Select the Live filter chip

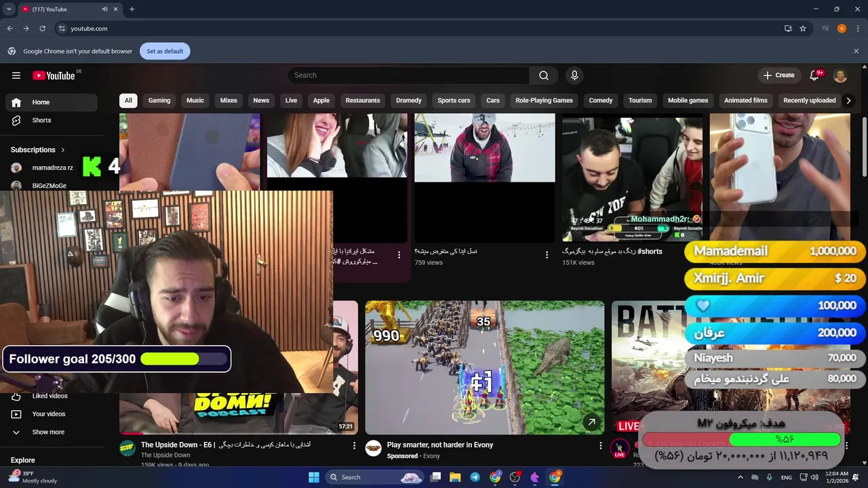pos(291,100)
